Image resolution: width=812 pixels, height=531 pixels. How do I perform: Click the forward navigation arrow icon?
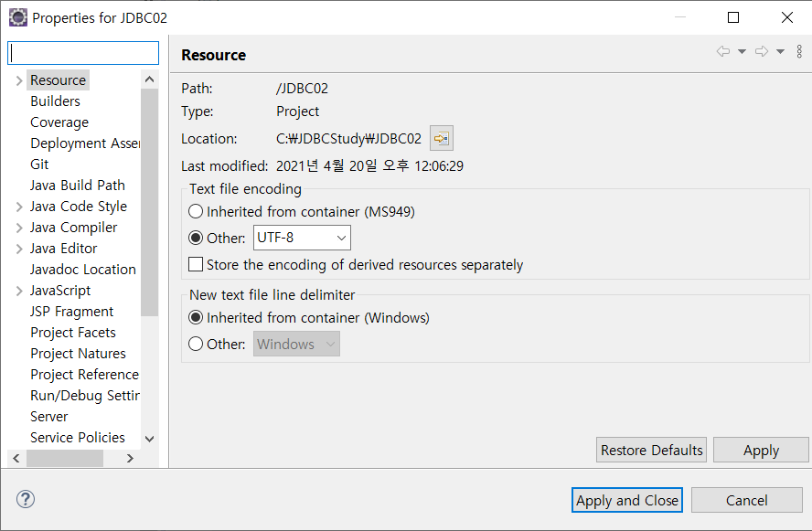point(761,51)
